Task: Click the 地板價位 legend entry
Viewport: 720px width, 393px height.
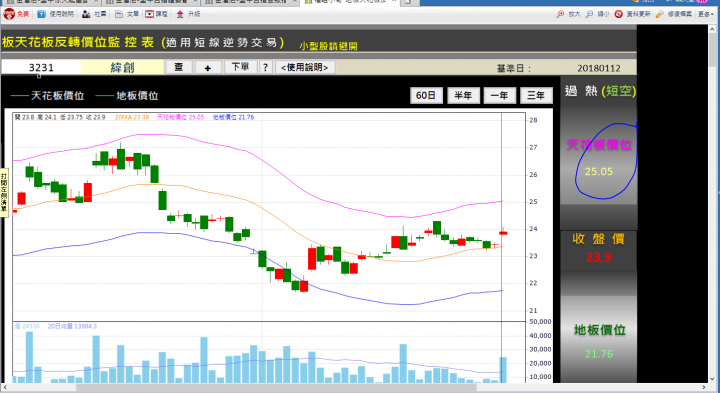Action: [127, 95]
